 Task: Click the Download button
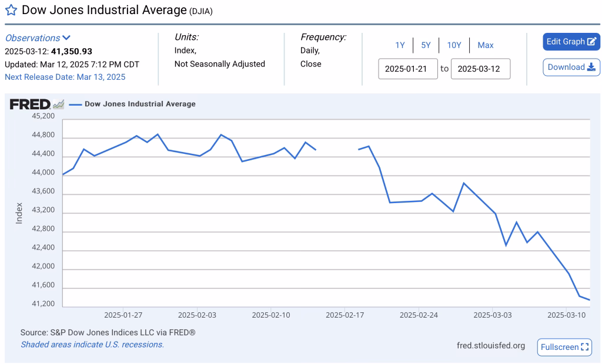click(571, 67)
